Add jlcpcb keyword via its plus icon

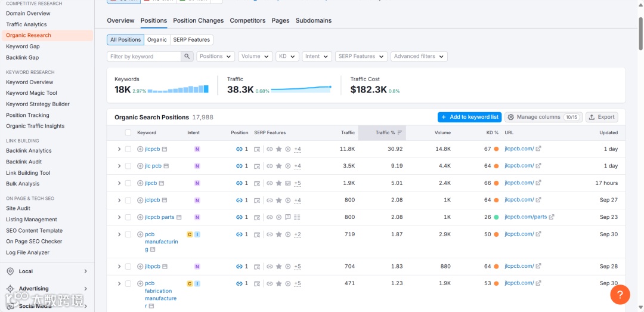coord(140,149)
